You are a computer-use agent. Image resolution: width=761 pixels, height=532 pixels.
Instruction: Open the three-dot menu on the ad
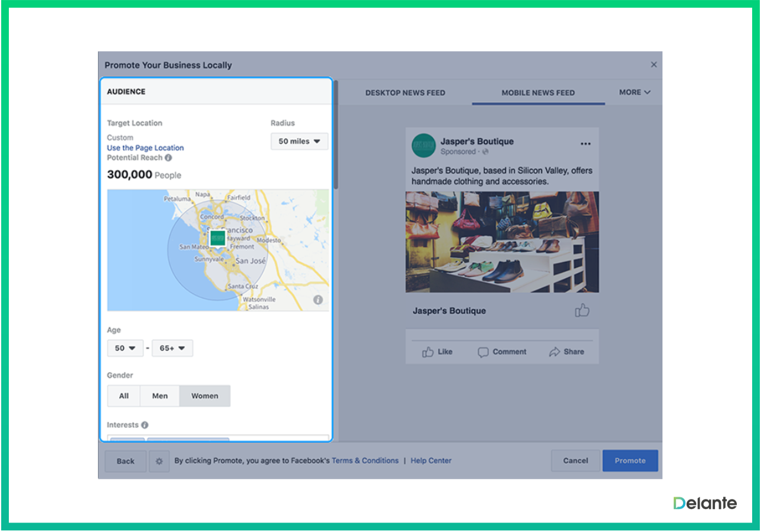(585, 143)
